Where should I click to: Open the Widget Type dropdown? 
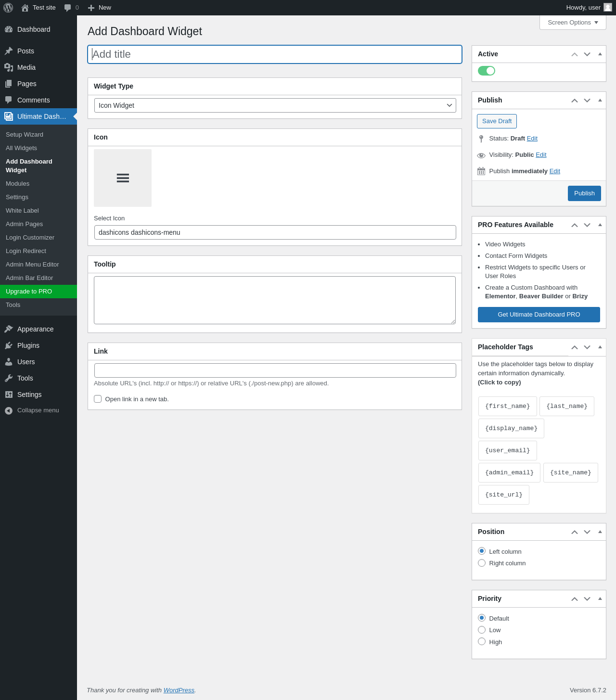click(x=275, y=105)
